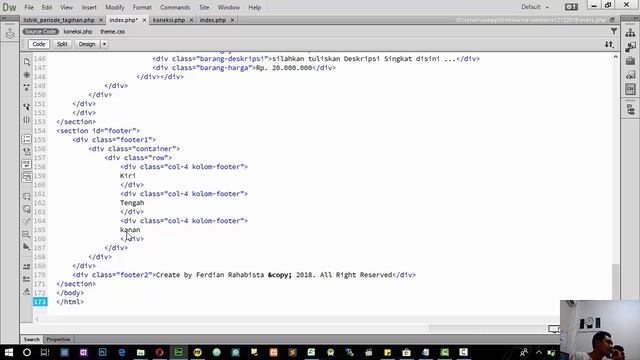This screenshot has width=640, height=360.
Task: Show the Code Navigator starburst icon
Action: 27,75
